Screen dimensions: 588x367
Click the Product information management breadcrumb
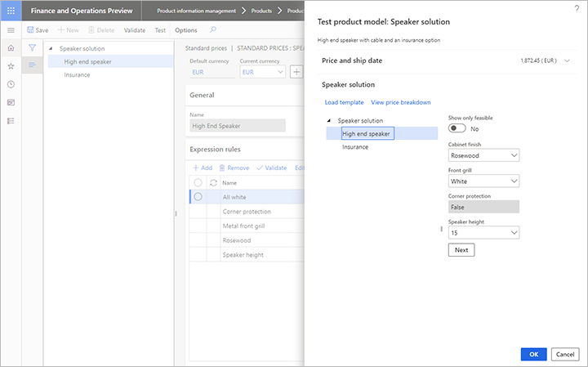click(x=197, y=11)
